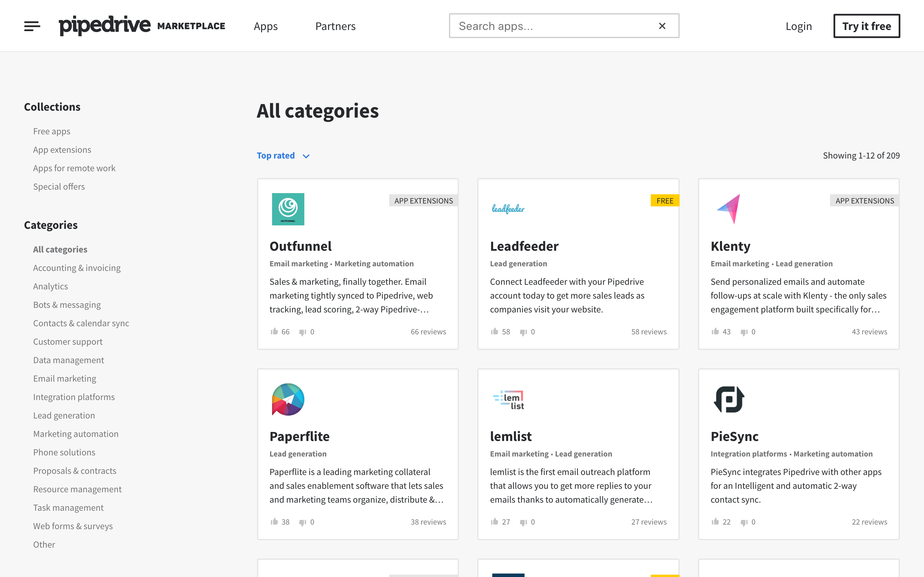Select Bots & messaging category
Screen dimensions: 924x577
point(67,305)
